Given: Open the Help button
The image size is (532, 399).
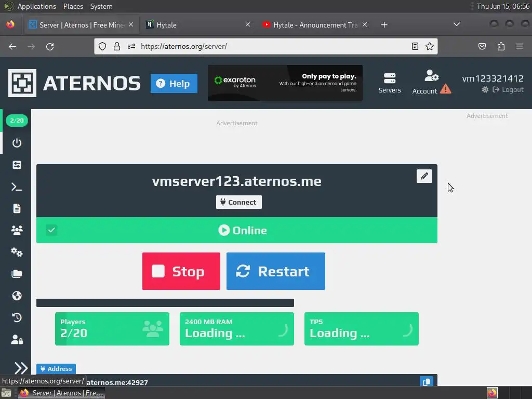Looking at the screenshot, I should 174,84.
